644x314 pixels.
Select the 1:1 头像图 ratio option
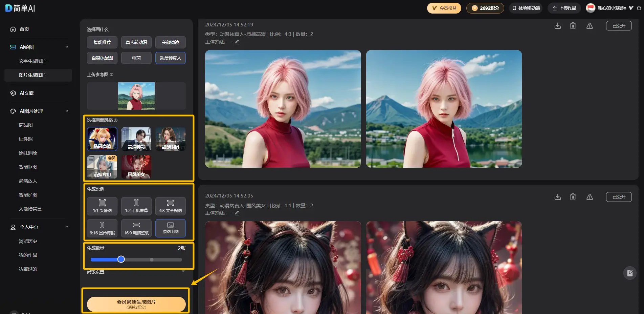(102, 206)
